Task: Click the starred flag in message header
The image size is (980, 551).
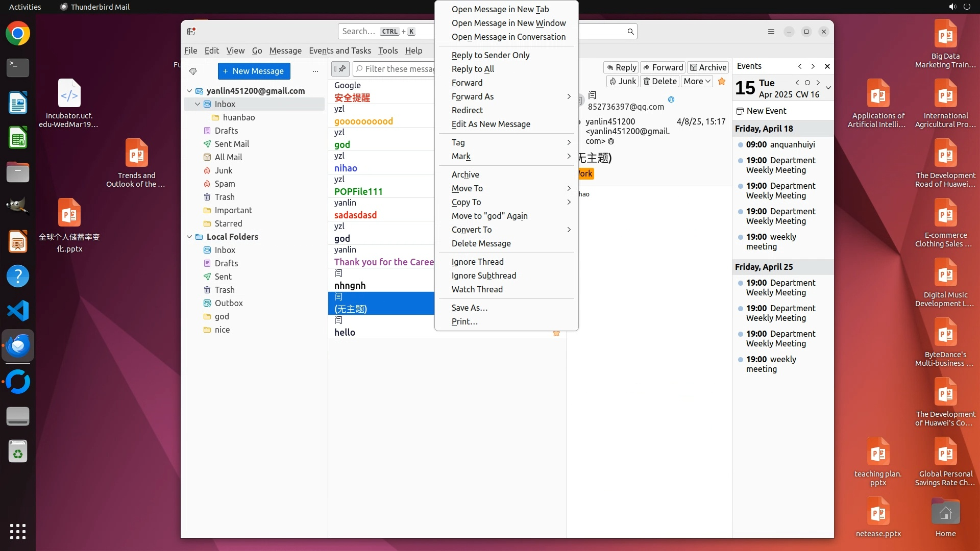Action: 722,81
